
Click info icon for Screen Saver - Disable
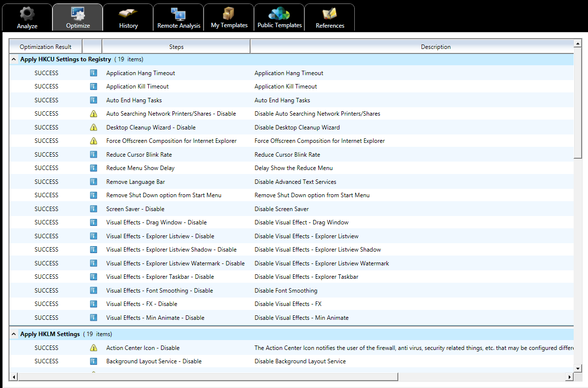click(x=93, y=209)
